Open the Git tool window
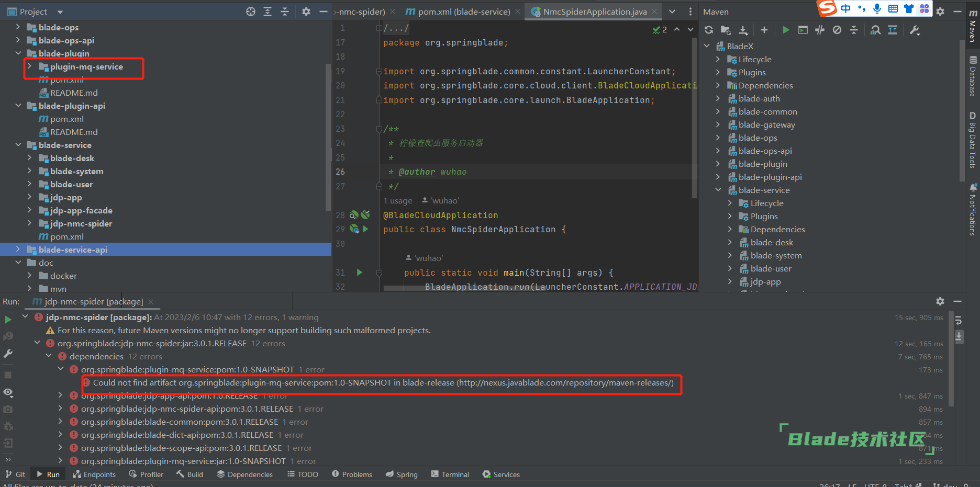 (x=16, y=474)
